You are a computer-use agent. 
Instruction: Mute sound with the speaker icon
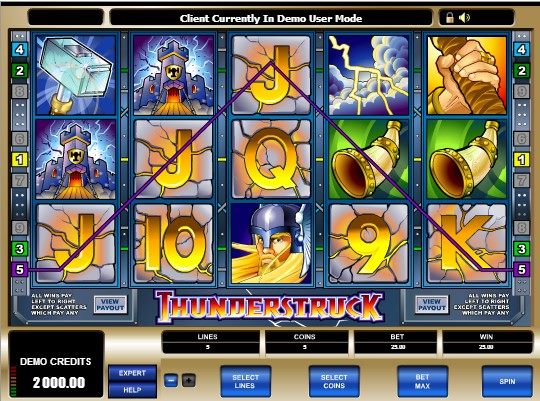coord(464,18)
